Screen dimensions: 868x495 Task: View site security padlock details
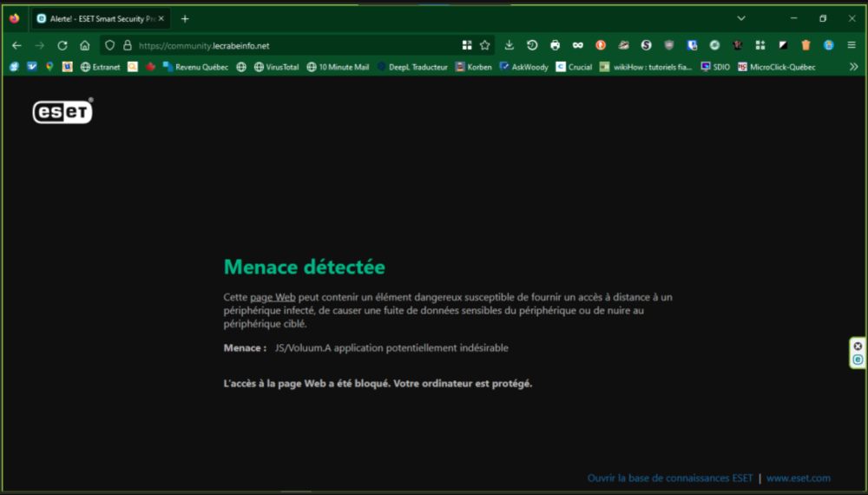coord(128,45)
